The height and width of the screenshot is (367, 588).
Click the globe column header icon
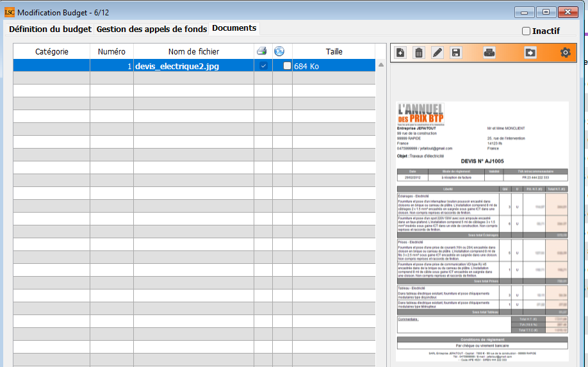click(279, 51)
